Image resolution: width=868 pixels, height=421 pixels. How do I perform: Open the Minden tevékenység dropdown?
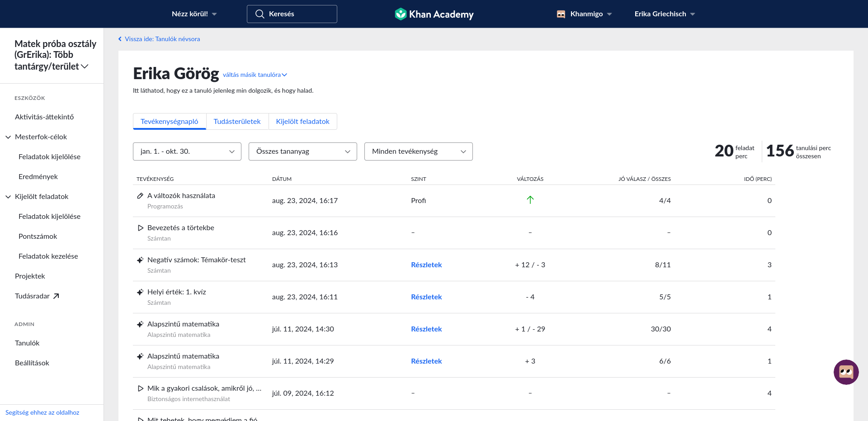tap(419, 151)
